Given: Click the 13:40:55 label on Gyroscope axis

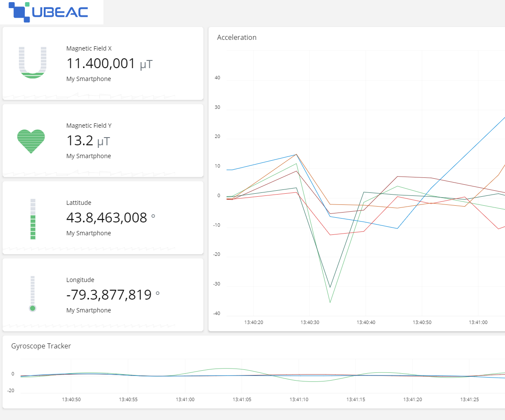Looking at the screenshot, I should (x=128, y=399).
